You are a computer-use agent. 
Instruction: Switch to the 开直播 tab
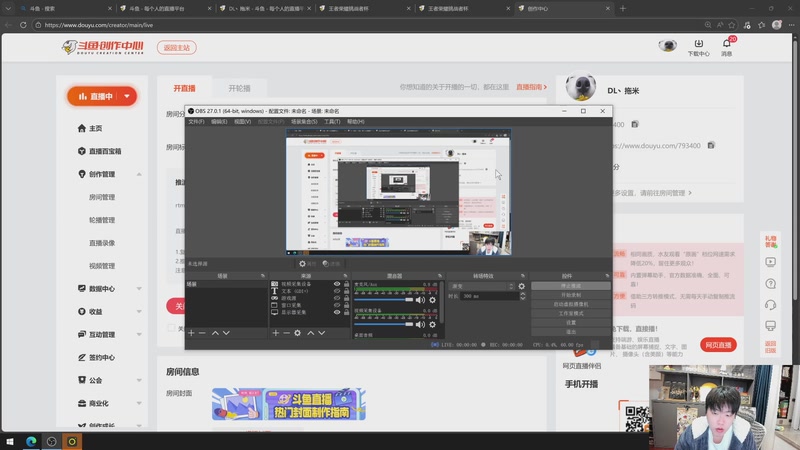point(184,88)
